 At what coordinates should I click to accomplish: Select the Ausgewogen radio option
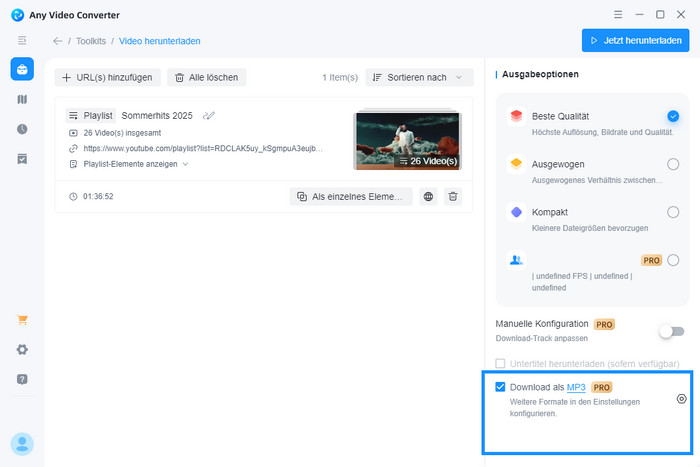[673, 164]
